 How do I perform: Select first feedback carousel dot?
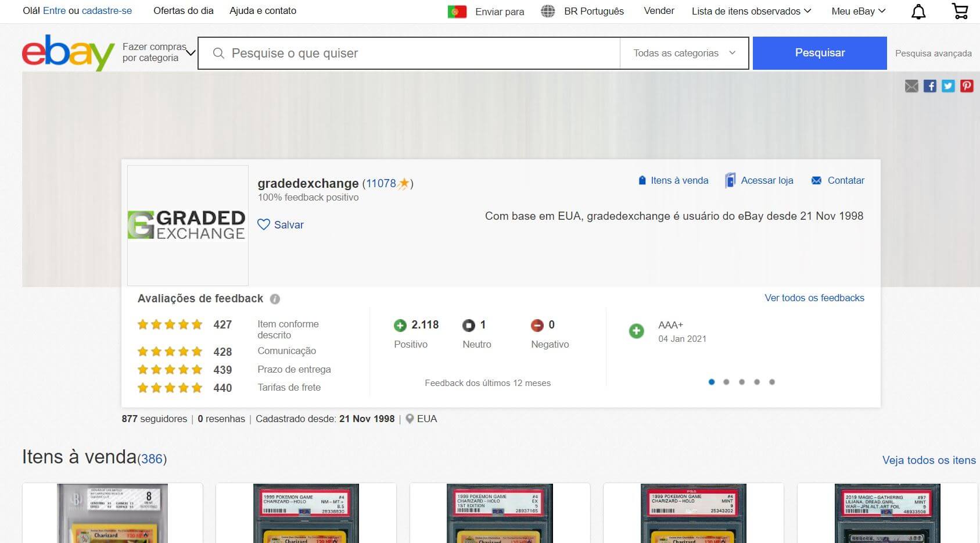click(x=712, y=382)
